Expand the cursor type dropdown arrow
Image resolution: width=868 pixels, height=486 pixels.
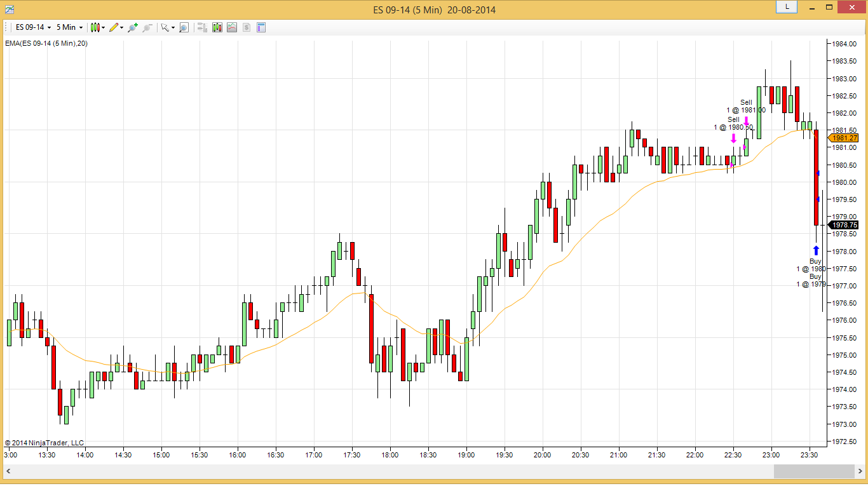tap(173, 28)
